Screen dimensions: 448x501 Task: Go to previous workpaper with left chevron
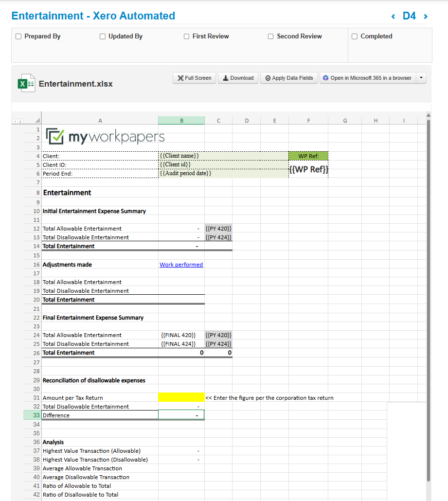click(x=393, y=17)
